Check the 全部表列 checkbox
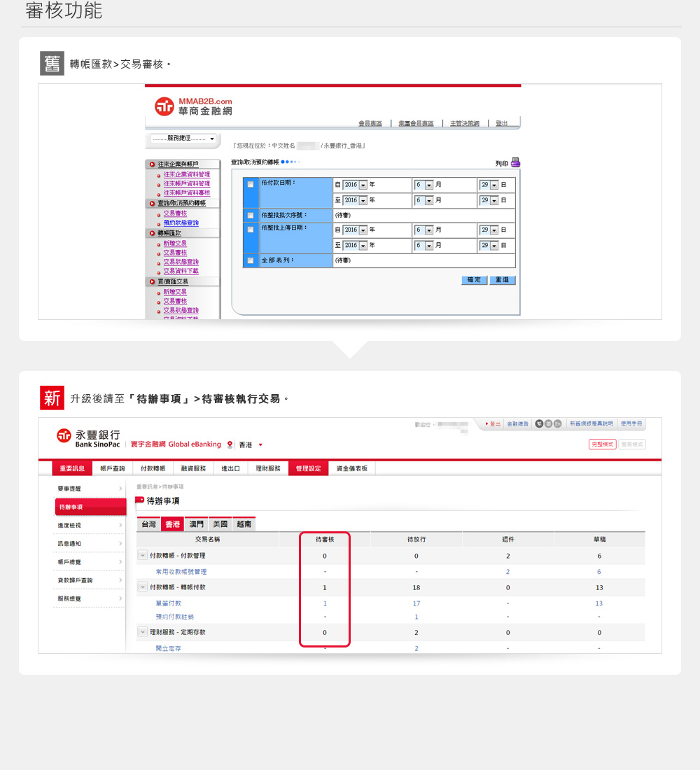Screen dimensions: 700x770 click(x=251, y=260)
